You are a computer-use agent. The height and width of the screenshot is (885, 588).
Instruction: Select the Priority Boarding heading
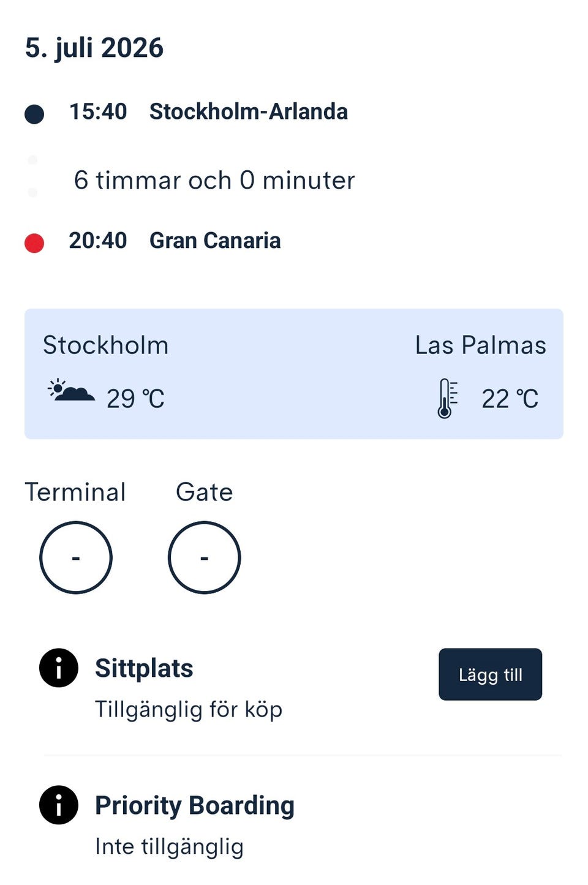195,806
